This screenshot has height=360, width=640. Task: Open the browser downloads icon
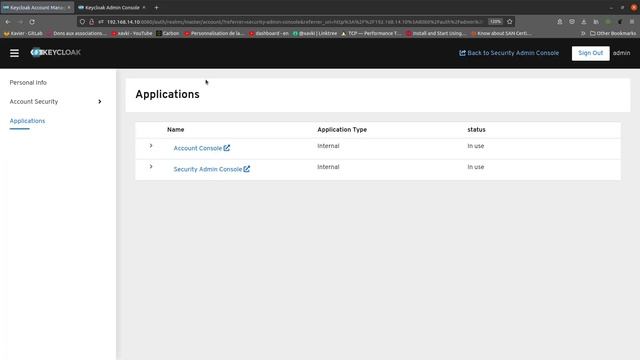[584, 22]
